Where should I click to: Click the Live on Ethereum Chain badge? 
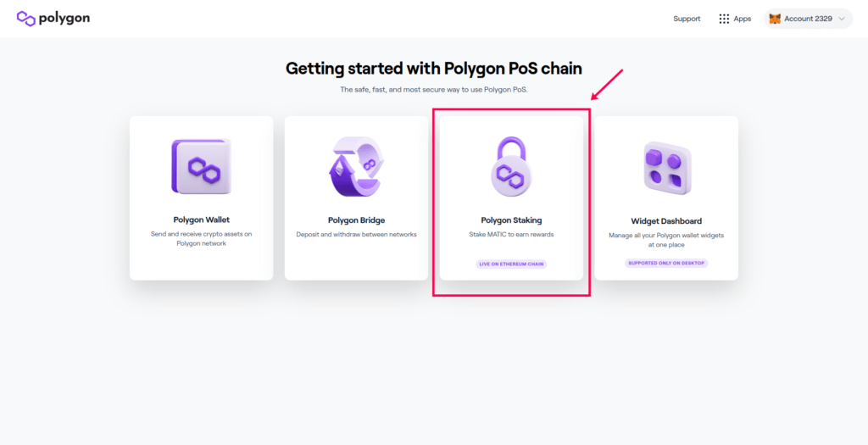point(511,264)
